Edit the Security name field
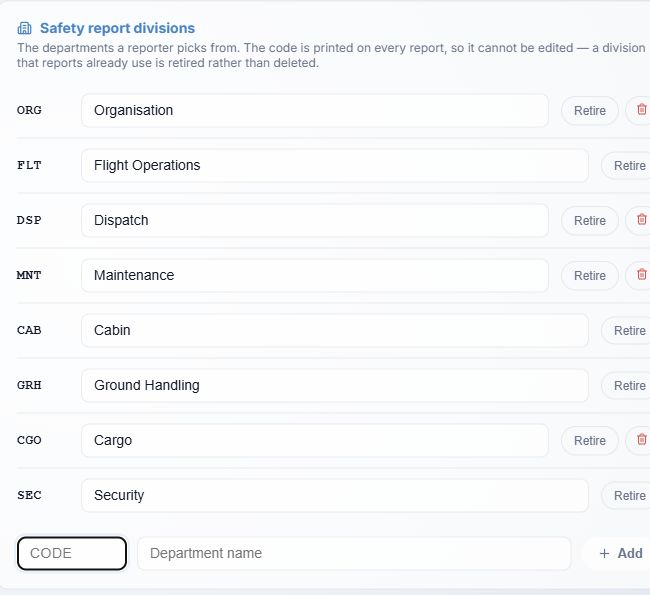This screenshot has height=595, width=650. [335, 495]
